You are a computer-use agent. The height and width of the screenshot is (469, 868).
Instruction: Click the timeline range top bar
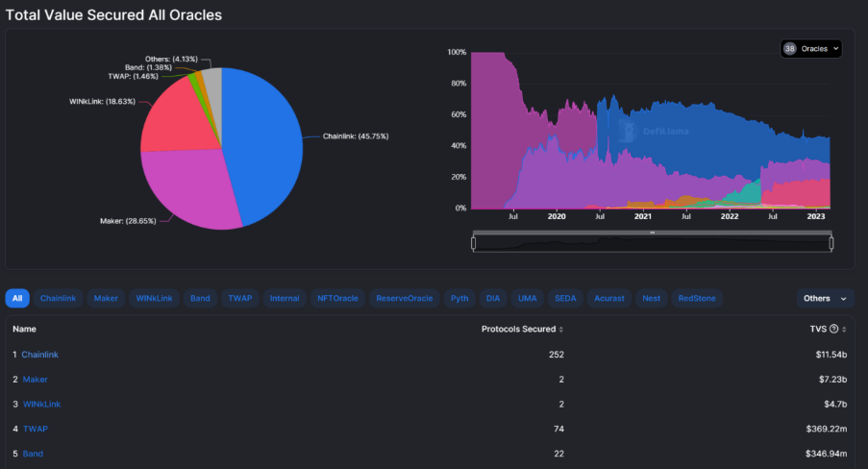click(x=652, y=233)
